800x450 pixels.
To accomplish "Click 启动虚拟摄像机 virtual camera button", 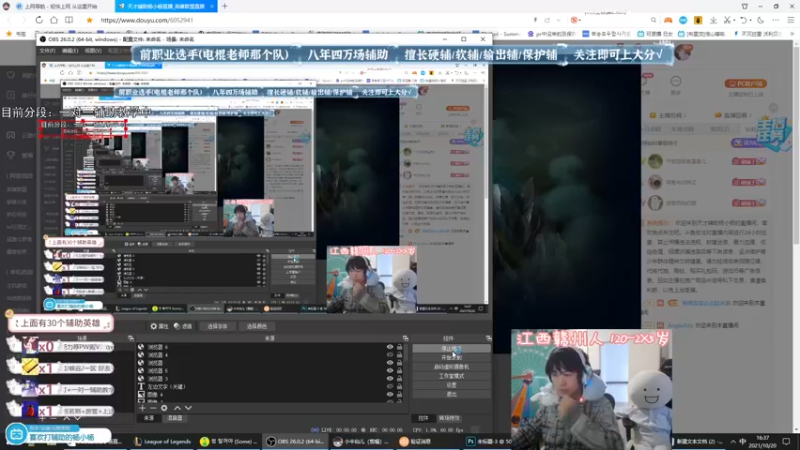I will (x=451, y=367).
